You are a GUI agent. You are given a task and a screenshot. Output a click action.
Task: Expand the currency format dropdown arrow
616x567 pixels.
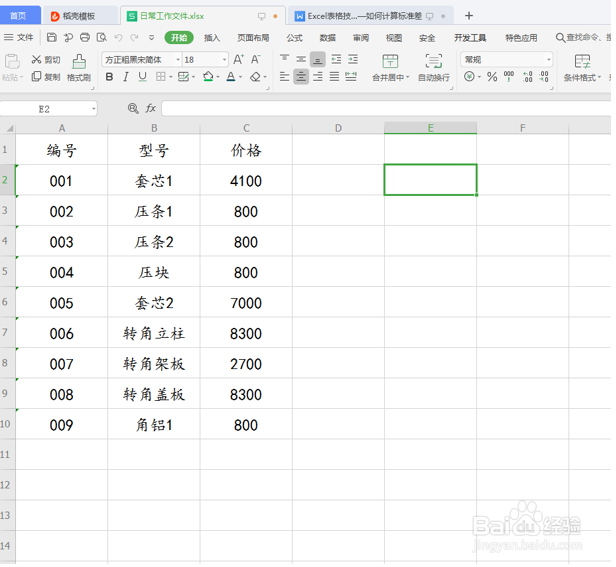pyautogui.click(x=479, y=77)
